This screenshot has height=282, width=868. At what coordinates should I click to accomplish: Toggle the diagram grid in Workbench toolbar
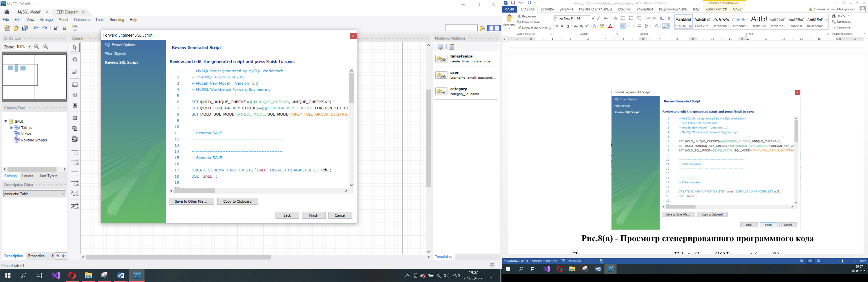point(56,28)
